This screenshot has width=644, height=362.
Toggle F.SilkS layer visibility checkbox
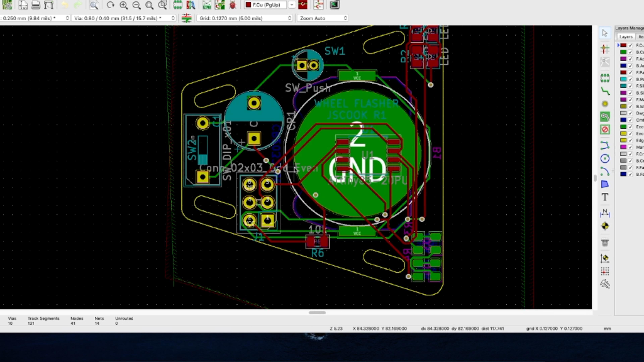[630, 86]
